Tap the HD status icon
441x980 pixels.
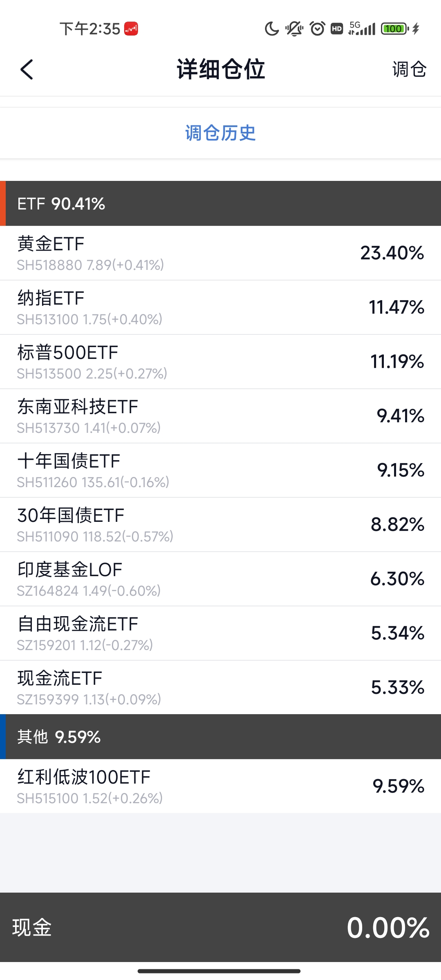(337, 29)
